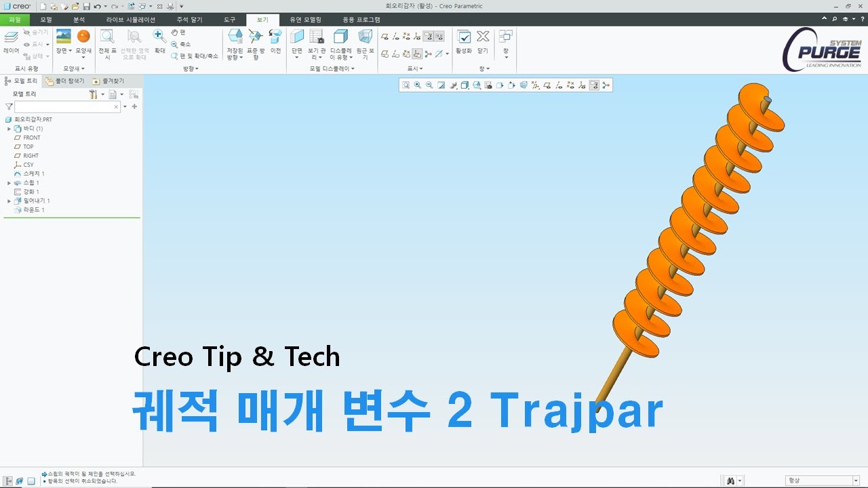Open the 모델 (Model) ribbon tab
868x488 pixels.
click(46, 20)
